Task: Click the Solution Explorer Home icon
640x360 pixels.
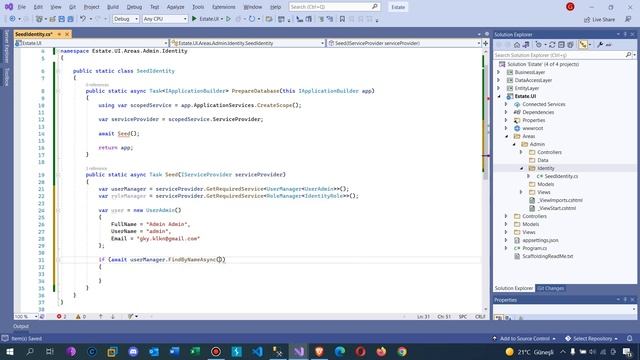Action: [x=517, y=45]
